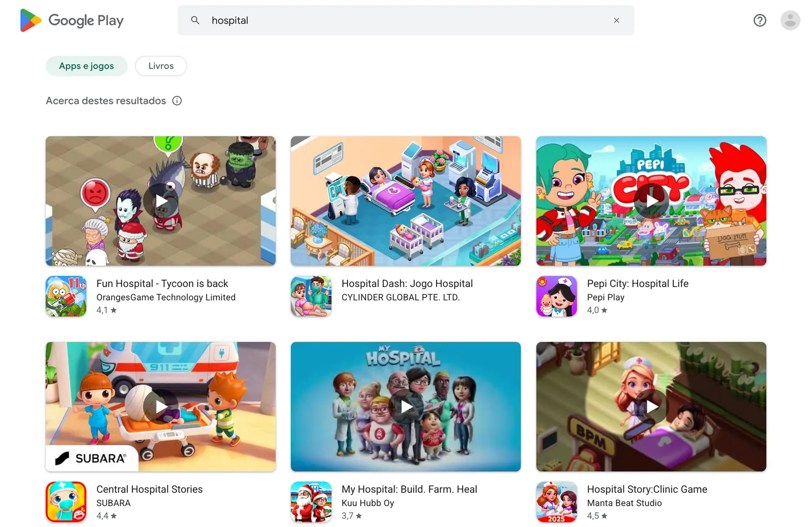
Task: Click the Kuu Hubb Oy developer name
Action: tap(368, 503)
